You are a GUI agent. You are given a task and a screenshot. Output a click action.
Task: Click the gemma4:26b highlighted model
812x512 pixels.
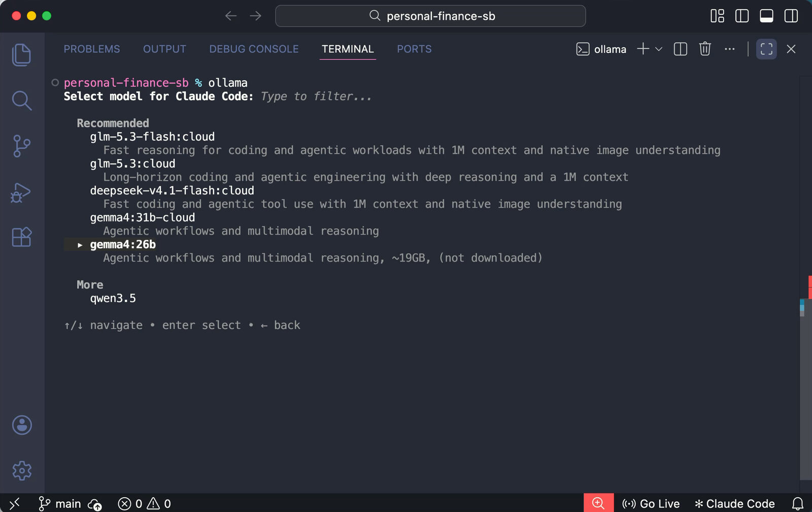[x=123, y=244]
